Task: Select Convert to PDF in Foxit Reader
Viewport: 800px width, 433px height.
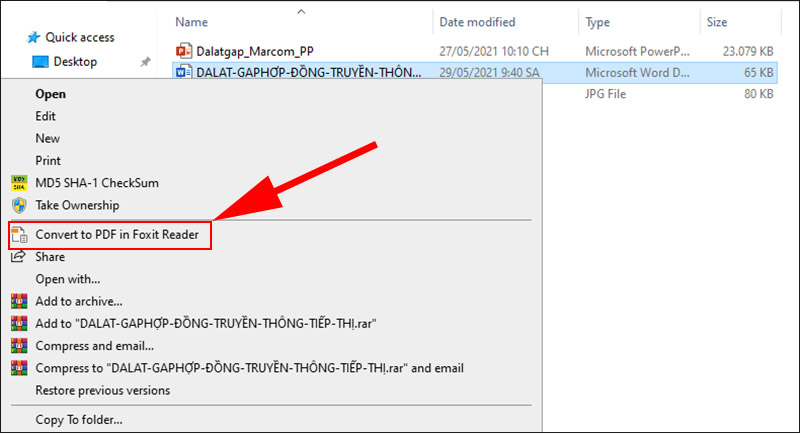Action: point(118,236)
